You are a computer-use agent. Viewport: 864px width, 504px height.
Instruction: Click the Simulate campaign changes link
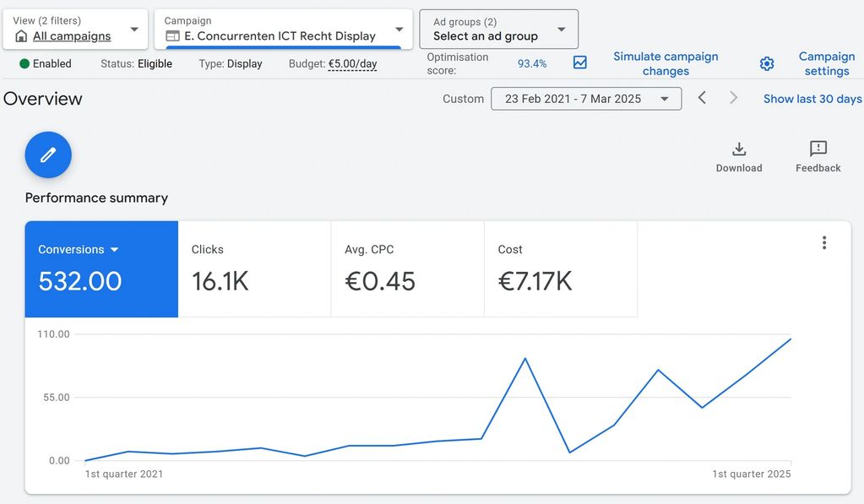tap(666, 63)
